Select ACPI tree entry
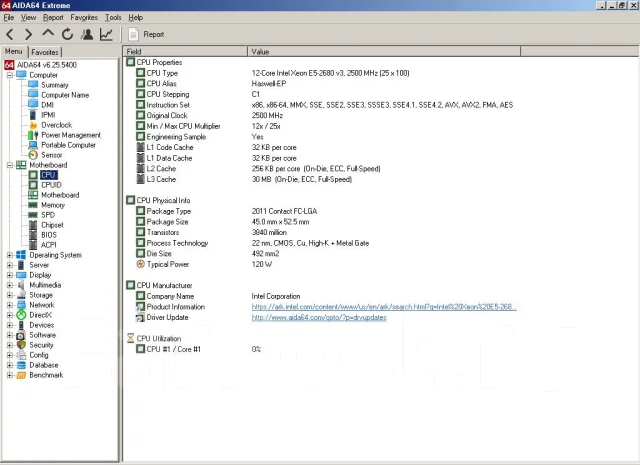 point(49,245)
